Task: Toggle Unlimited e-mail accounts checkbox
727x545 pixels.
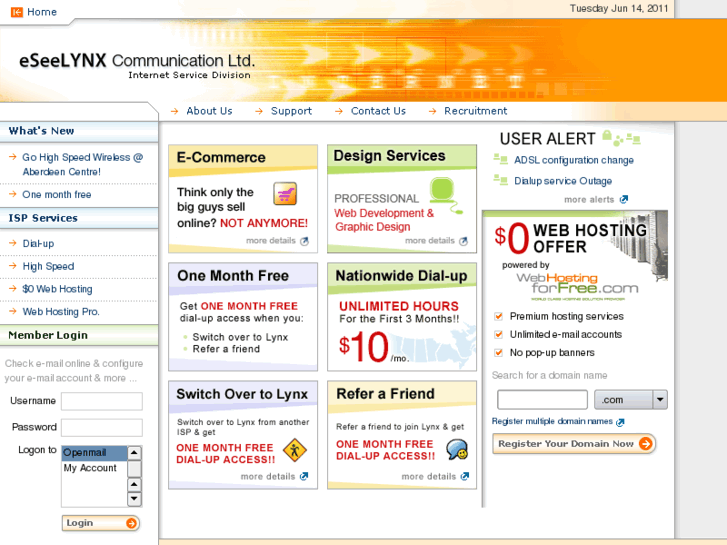Action: [x=498, y=334]
